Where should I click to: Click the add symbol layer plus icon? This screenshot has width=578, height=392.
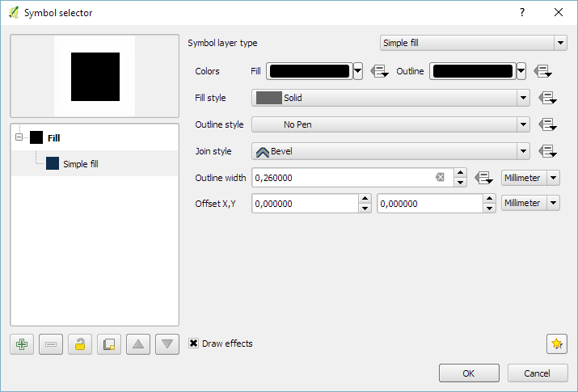click(22, 344)
